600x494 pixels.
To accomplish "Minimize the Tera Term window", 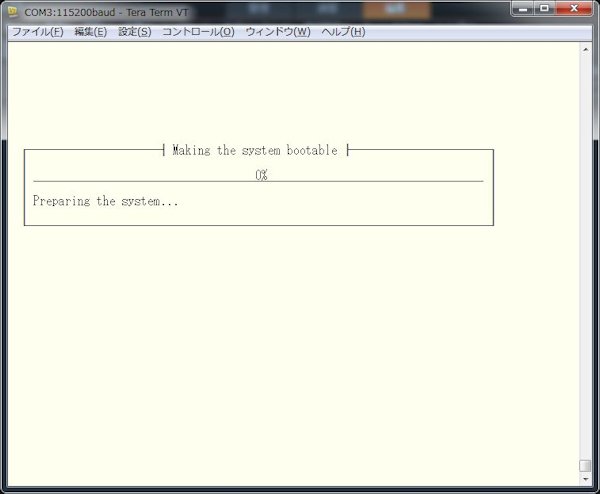I will pyautogui.click(x=523, y=8).
